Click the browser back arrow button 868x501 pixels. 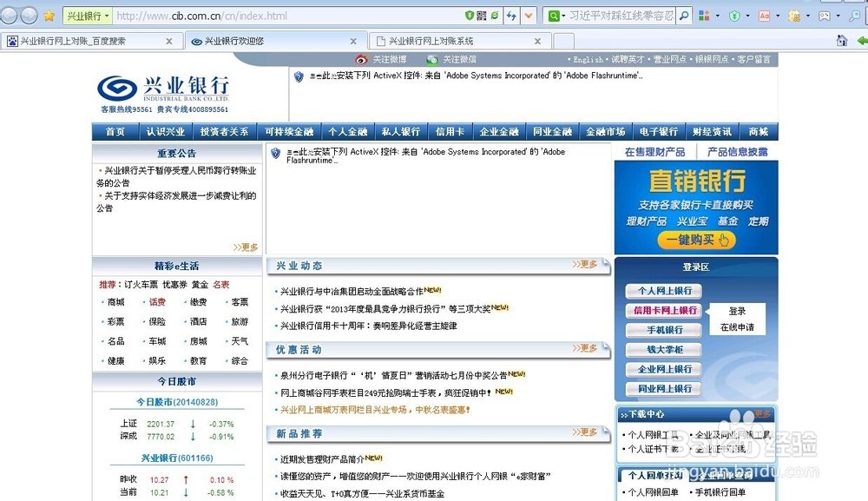click(9, 16)
